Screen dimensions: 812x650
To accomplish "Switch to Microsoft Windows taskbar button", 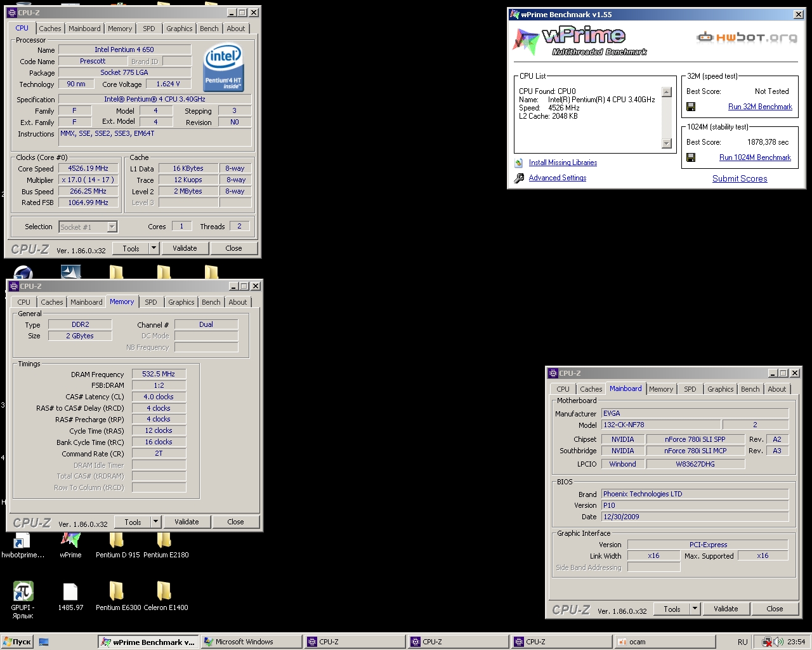I will (x=251, y=642).
